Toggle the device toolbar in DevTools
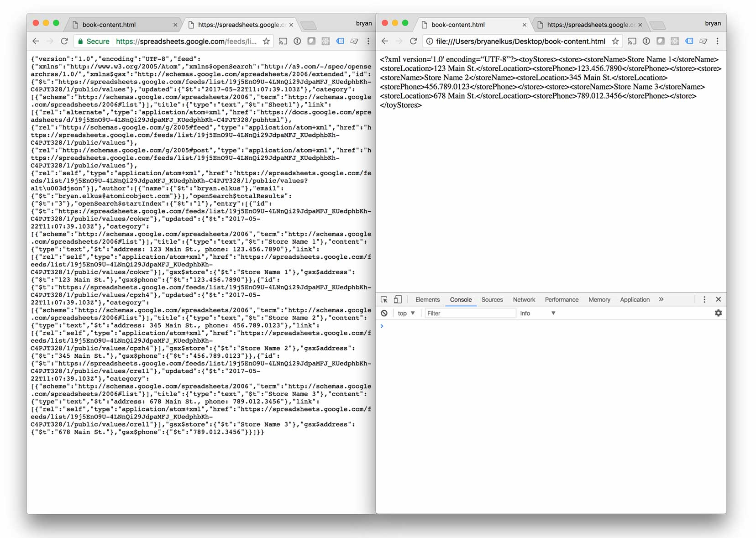756x538 pixels. click(x=398, y=299)
